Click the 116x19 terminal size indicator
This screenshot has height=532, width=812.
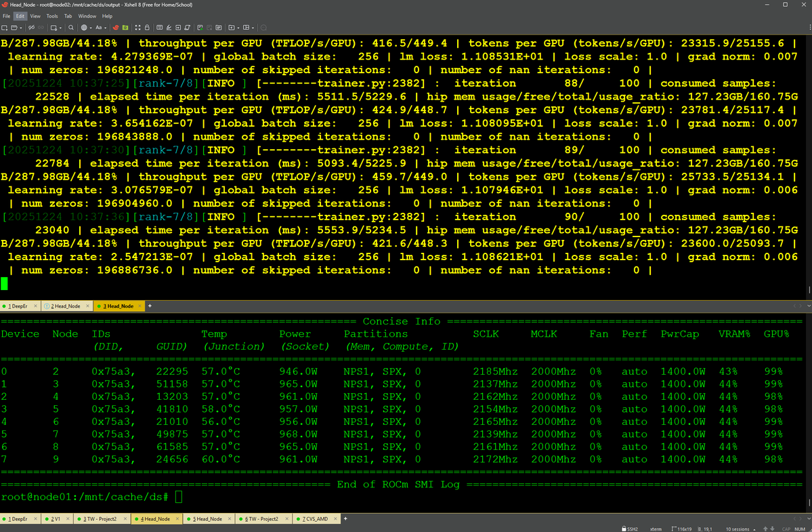pyautogui.click(x=681, y=529)
